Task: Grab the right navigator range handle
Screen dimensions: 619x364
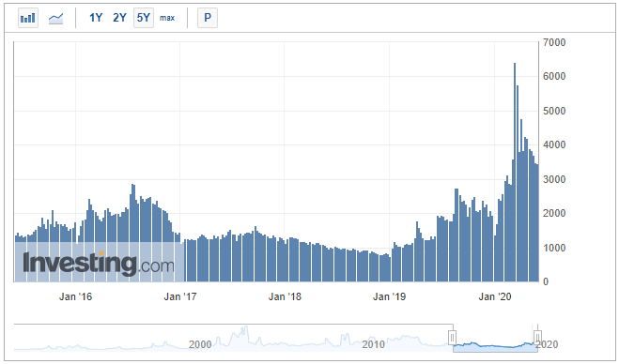Action: 537,338
